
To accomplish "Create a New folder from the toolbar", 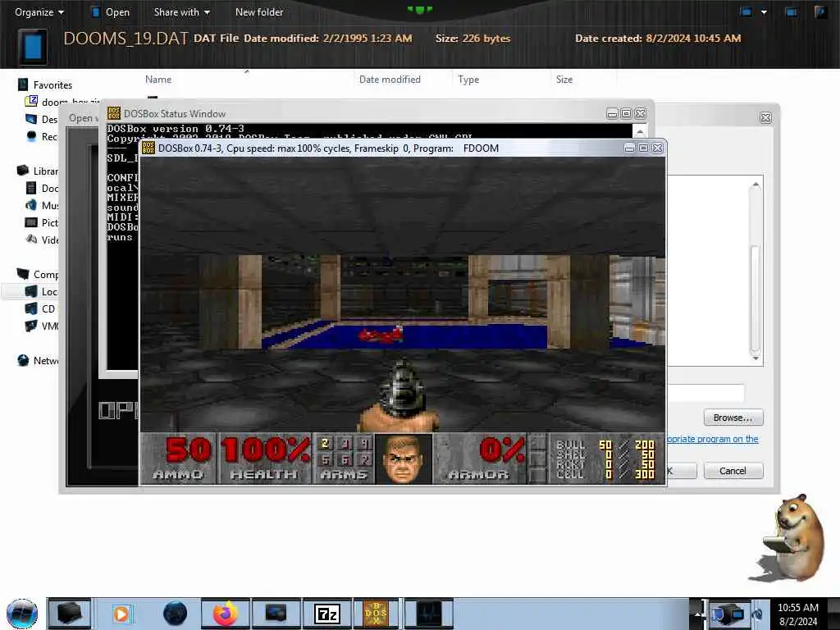I will [259, 11].
